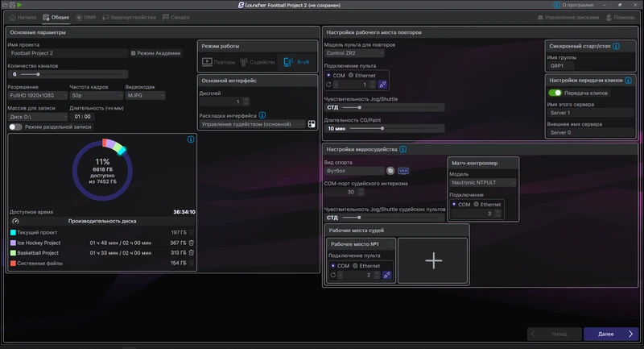Click the disk performance gauge icon
This screenshot has height=349, width=644.
point(15,222)
